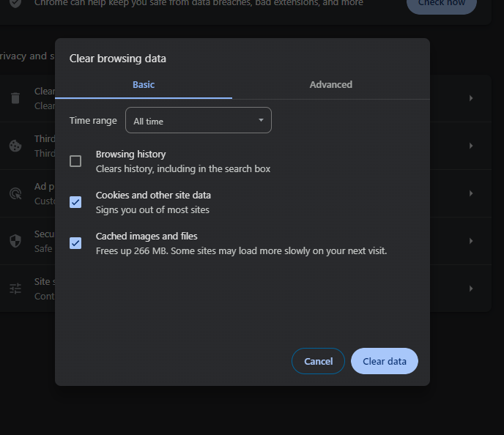Click the 'Frees up 266 MB' description
Screen dimensions: 504x435
pos(242,251)
